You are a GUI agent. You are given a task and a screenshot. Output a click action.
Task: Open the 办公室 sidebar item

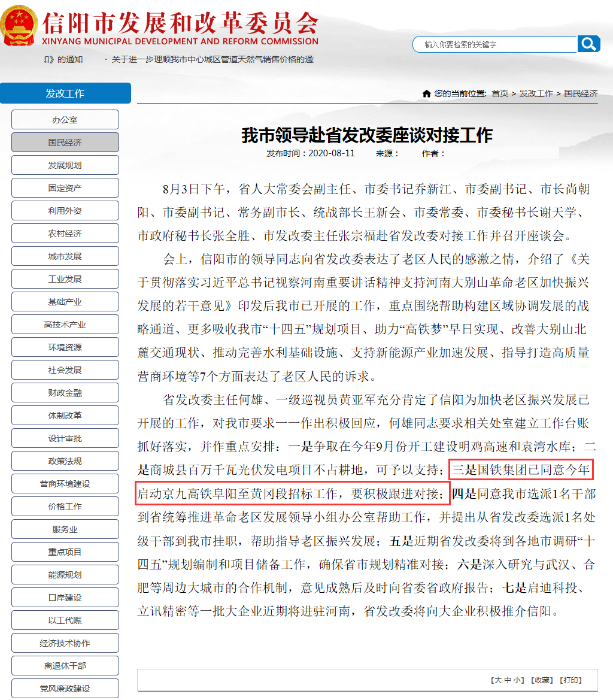(65, 120)
